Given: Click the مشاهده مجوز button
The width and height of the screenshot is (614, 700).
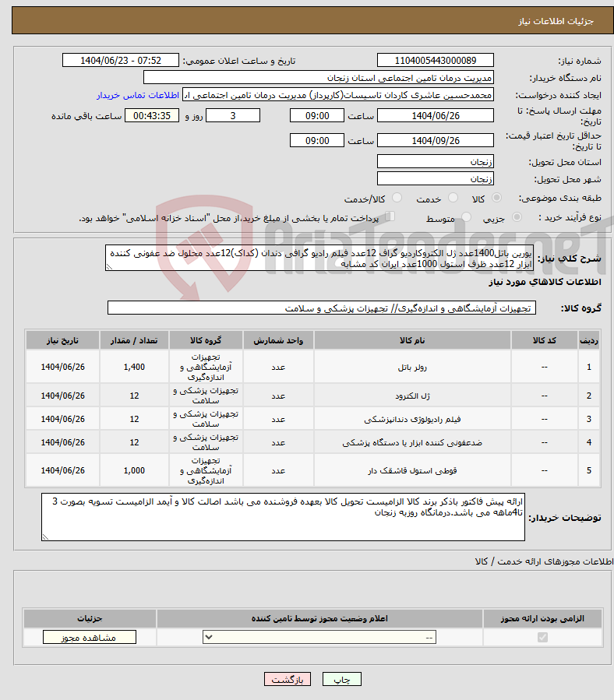Looking at the screenshot, I should point(90,638).
